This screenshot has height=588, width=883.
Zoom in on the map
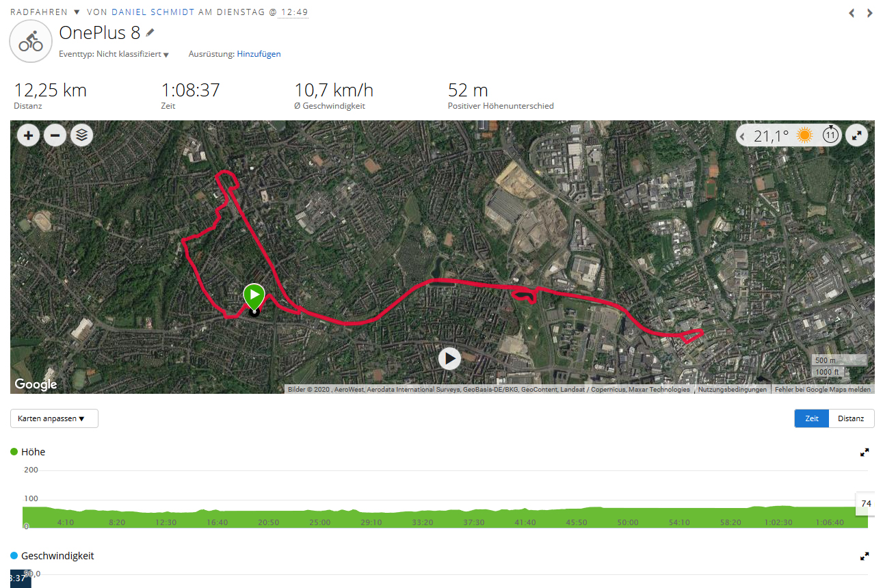tap(28, 135)
